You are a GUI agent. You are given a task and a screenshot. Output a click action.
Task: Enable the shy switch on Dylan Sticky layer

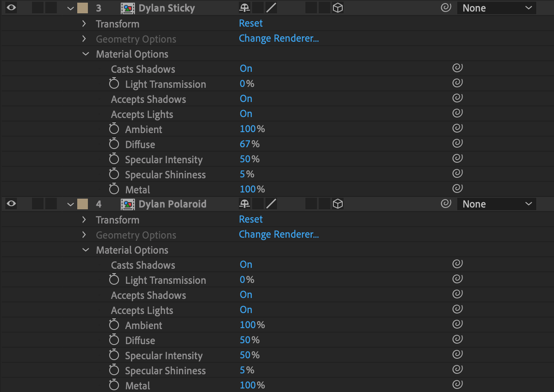click(244, 8)
